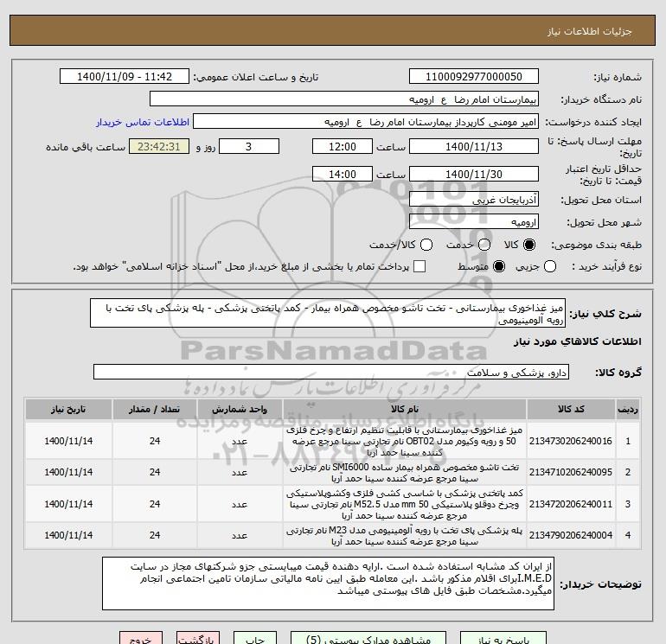Click the اطلاعات کالاهای مورد نیاز heading

click(x=578, y=341)
